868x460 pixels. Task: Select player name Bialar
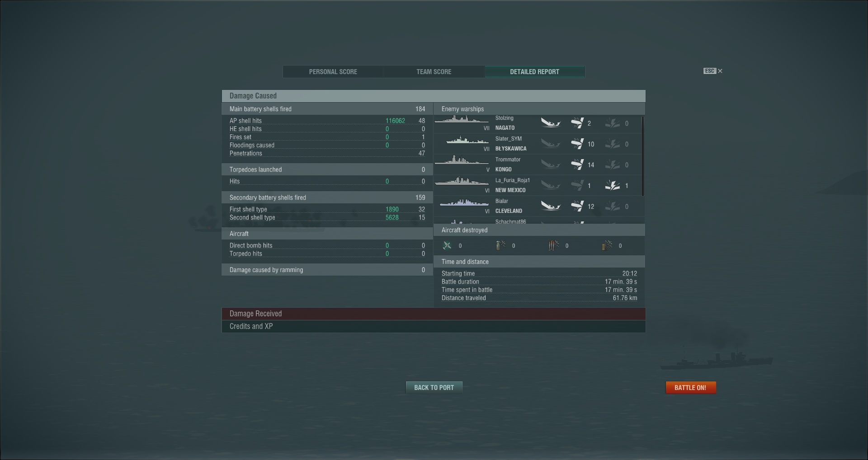(x=502, y=201)
